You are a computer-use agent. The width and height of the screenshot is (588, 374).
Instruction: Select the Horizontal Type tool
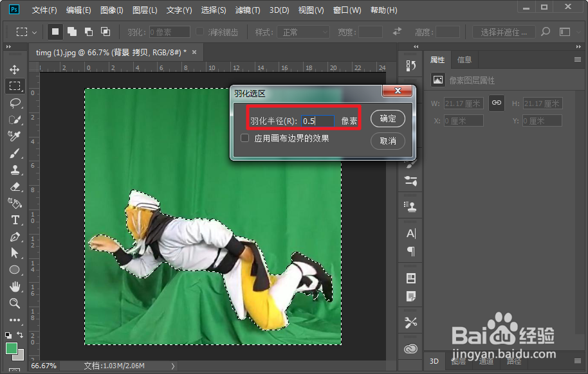15,220
